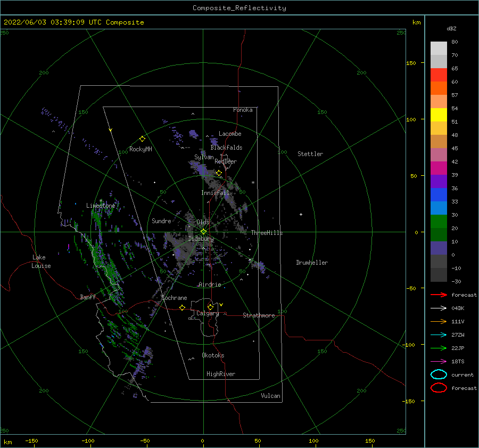The width and height of the screenshot is (479, 448).
Task: Select the 80 dBZ light grey swatch
Action: pos(439,48)
